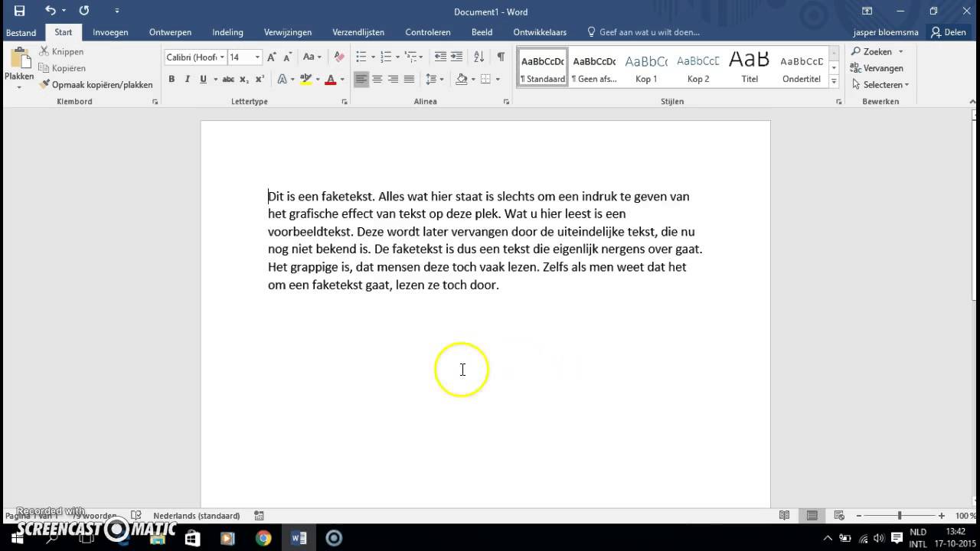Open the borders dropdown

[x=497, y=79]
